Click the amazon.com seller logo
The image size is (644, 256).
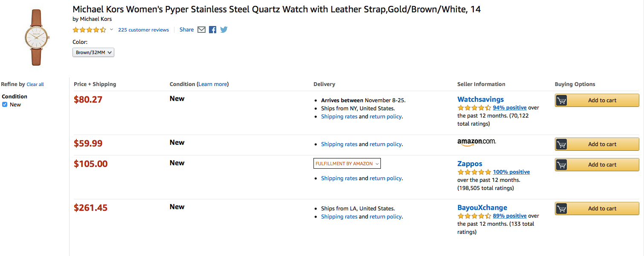[476, 142]
